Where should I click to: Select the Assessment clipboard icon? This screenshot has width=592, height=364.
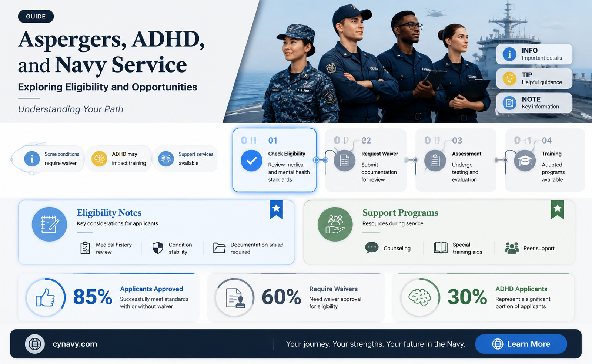pos(435,161)
